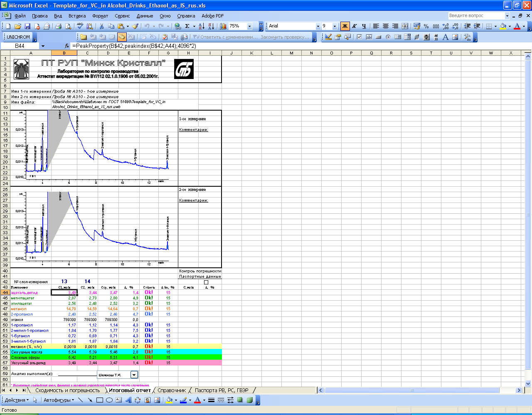Open the Шелехова Т.М. analyst dropdown

point(134,375)
